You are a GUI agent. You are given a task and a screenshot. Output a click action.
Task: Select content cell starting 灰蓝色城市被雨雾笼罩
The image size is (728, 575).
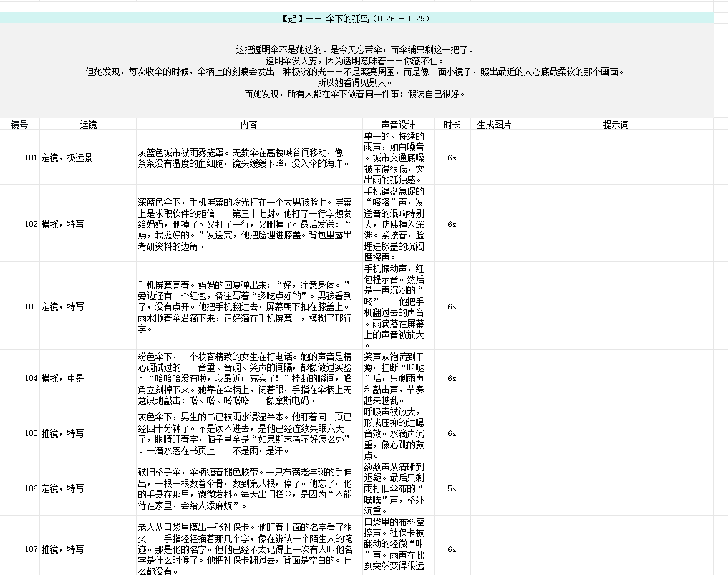point(249,158)
